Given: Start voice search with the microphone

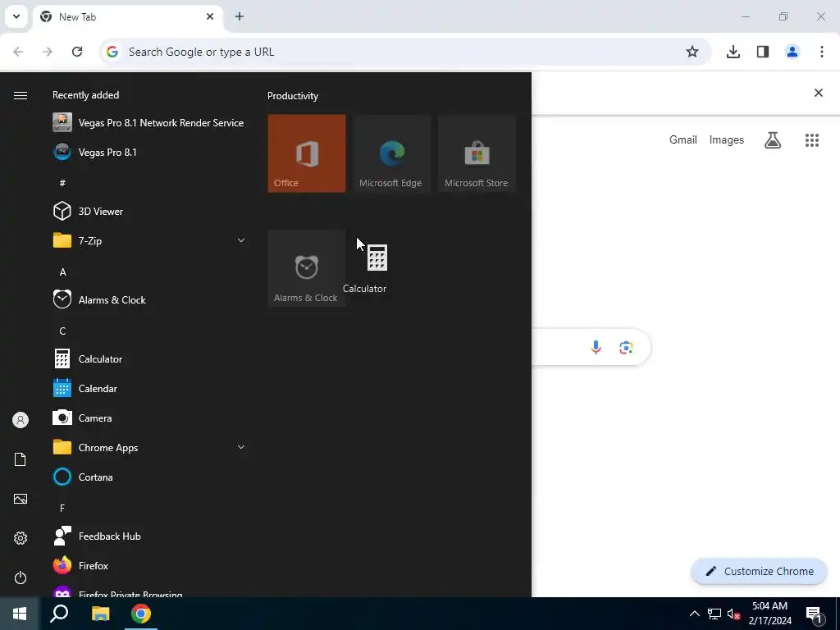Looking at the screenshot, I should click(x=596, y=348).
